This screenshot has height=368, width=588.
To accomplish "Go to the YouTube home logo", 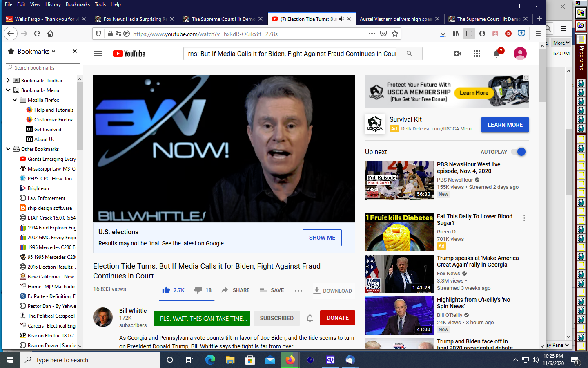I will tap(129, 54).
